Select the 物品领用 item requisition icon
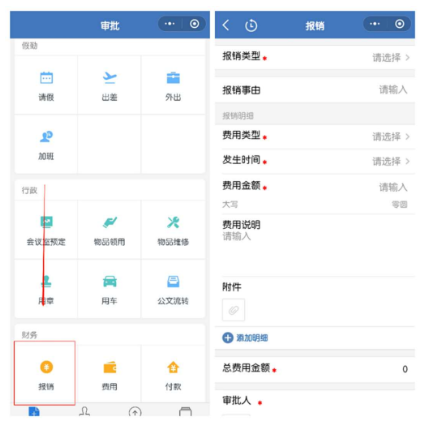Screen dimensions: 429x437 click(x=110, y=222)
